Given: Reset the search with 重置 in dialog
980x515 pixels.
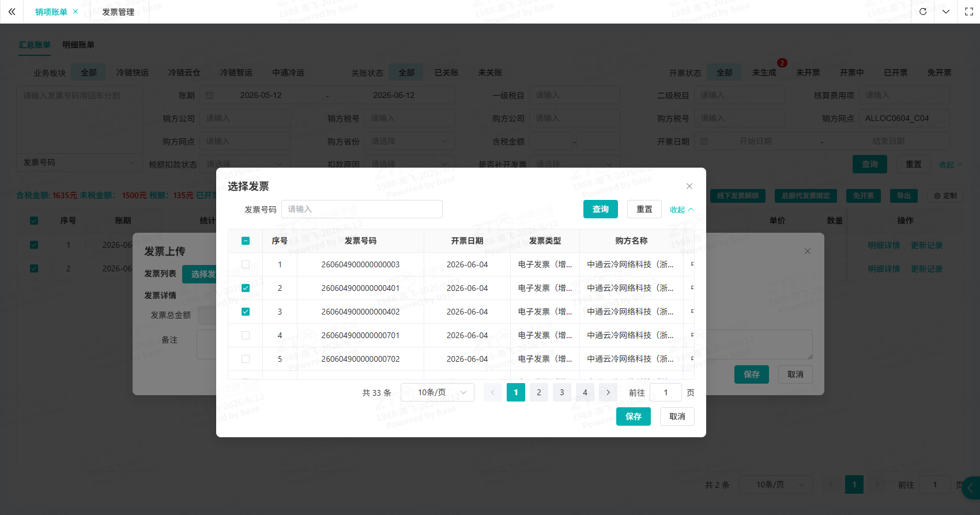Looking at the screenshot, I should (x=644, y=209).
